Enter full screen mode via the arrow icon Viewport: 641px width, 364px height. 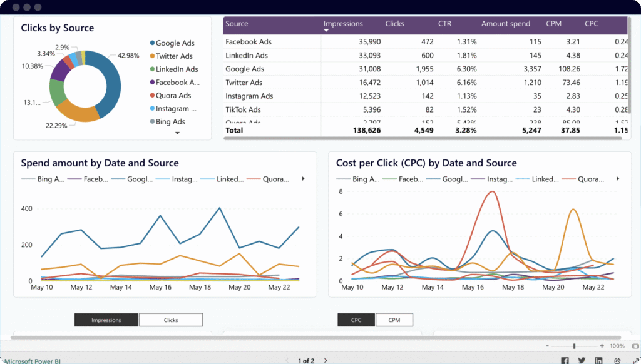click(635, 360)
